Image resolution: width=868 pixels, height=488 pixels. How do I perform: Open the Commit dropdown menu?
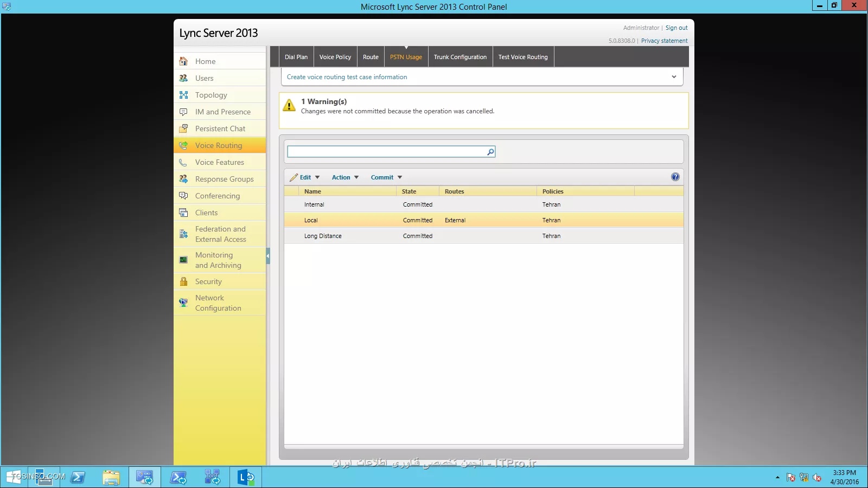tap(386, 177)
